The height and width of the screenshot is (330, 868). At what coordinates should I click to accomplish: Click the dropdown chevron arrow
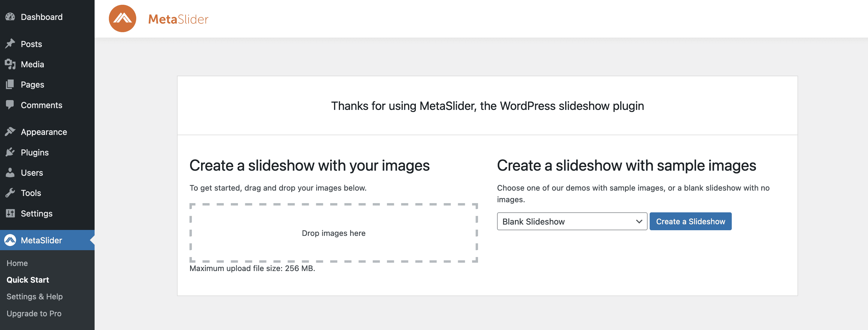click(x=639, y=221)
